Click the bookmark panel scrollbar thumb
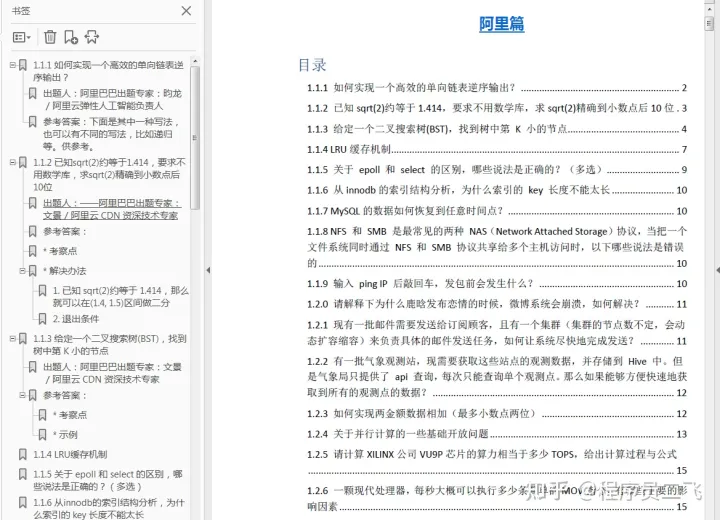The image size is (720, 520). point(195,138)
